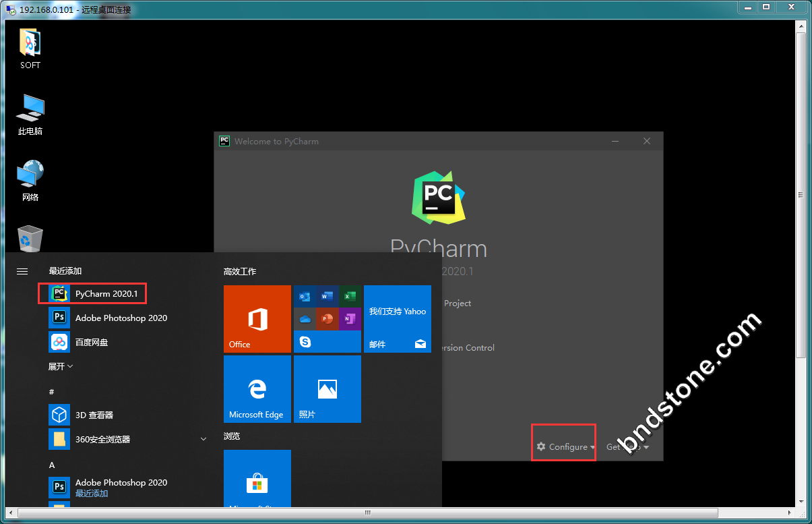Open the 照片 photos tile
Image resolution: width=812 pixels, height=524 pixels.
coord(327,389)
